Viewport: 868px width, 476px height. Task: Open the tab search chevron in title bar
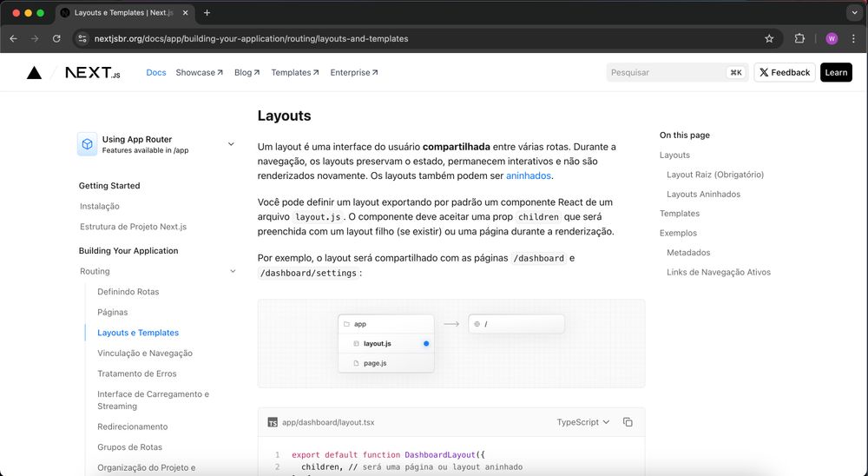pyautogui.click(x=854, y=13)
